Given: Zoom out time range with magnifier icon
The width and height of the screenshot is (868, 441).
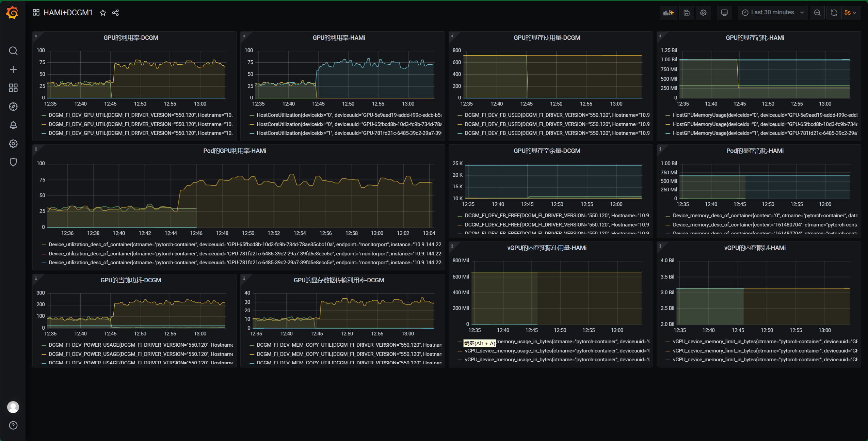Looking at the screenshot, I should (x=817, y=13).
